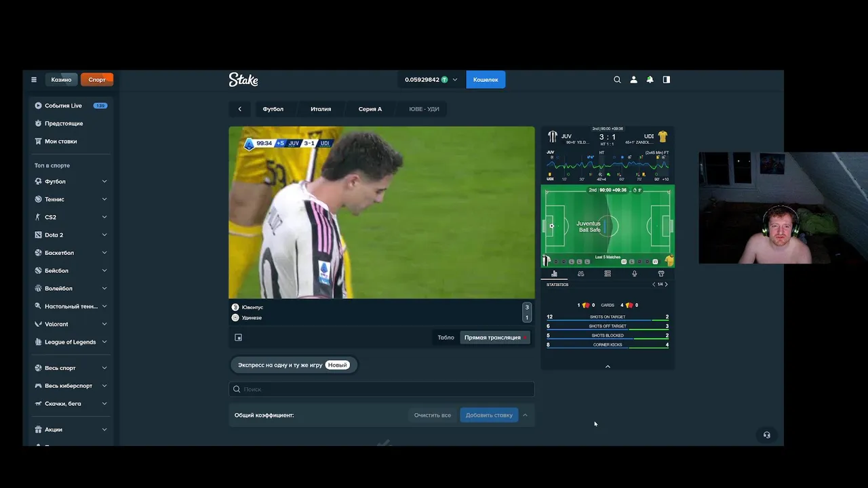
Task: Click the 139 live events badge
Action: point(100,106)
